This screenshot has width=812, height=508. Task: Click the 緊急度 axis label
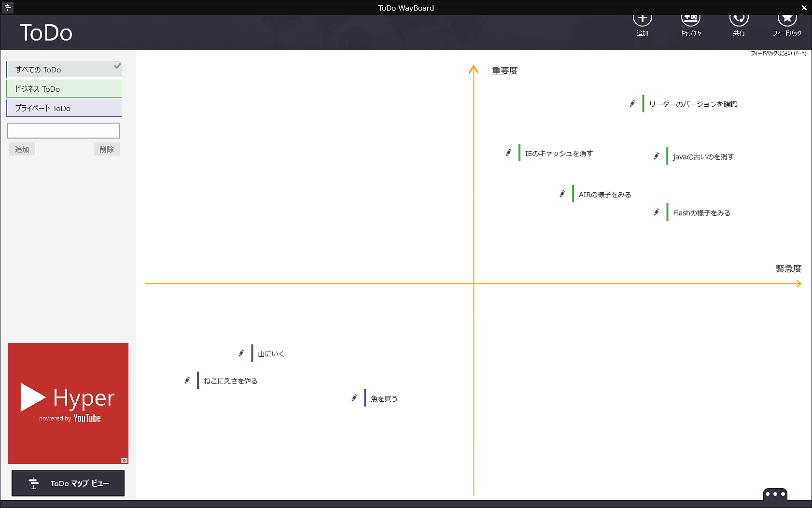[x=788, y=269]
